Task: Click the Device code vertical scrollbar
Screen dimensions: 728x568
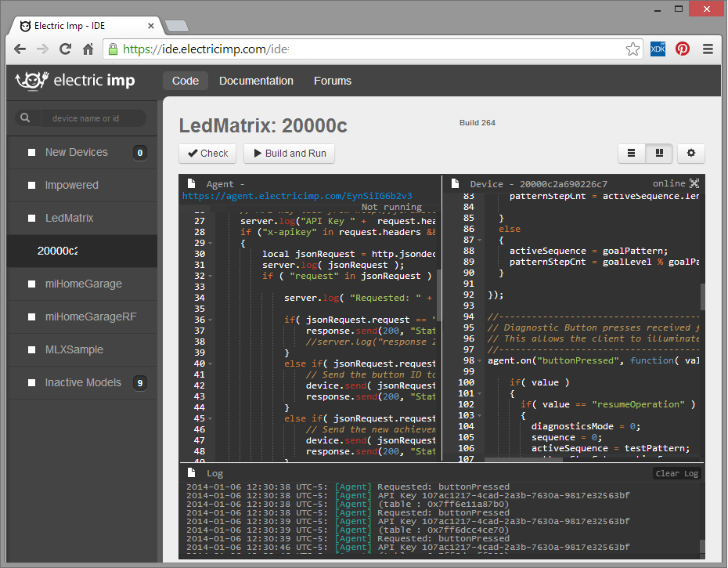Action: pos(702,297)
